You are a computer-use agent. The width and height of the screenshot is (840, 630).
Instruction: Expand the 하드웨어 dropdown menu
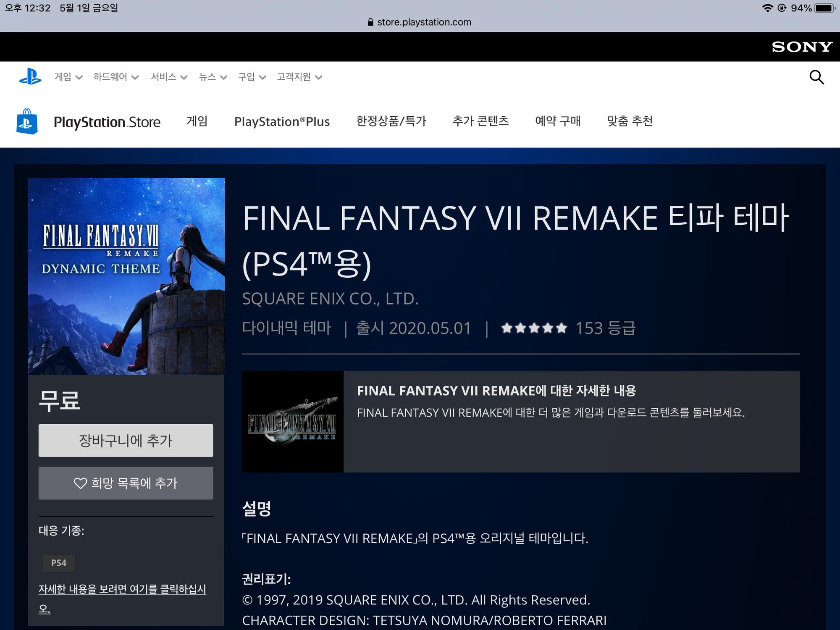tap(115, 77)
